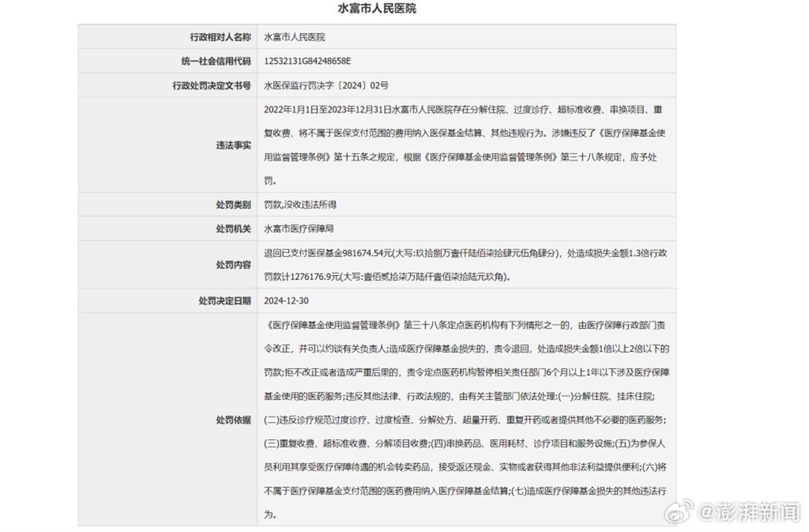The width and height of the screenshot is (809, 532).
Task: Select the 处罚类别 label cell
Action: coord(233,204)
